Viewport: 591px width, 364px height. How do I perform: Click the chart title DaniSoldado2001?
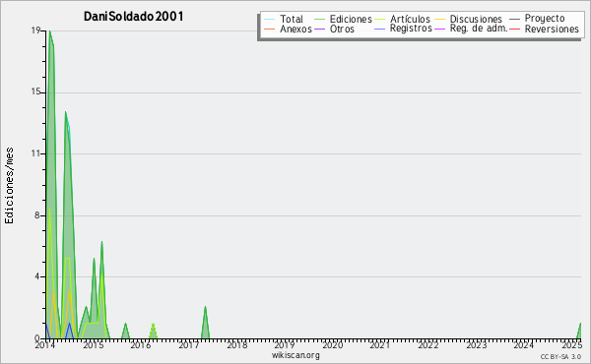pos(133,17)
